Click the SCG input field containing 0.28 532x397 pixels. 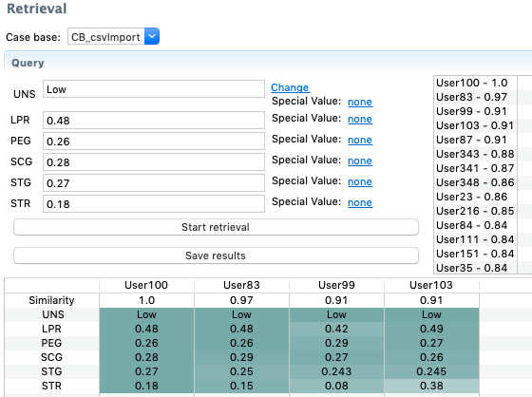[154, 161]
